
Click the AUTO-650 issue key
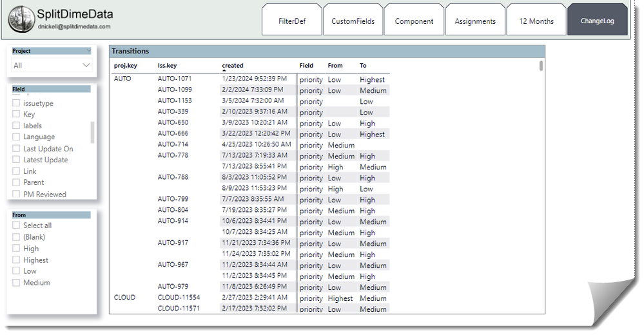[x=173, y=122]
